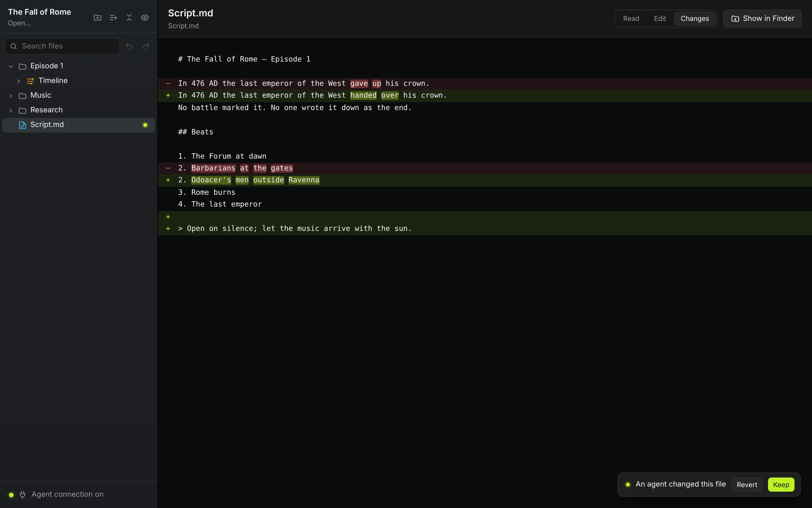Click the plug icon in status bar
Image resolution: width=812 pixels, height=508 pixels.
(x=23, y=494)
